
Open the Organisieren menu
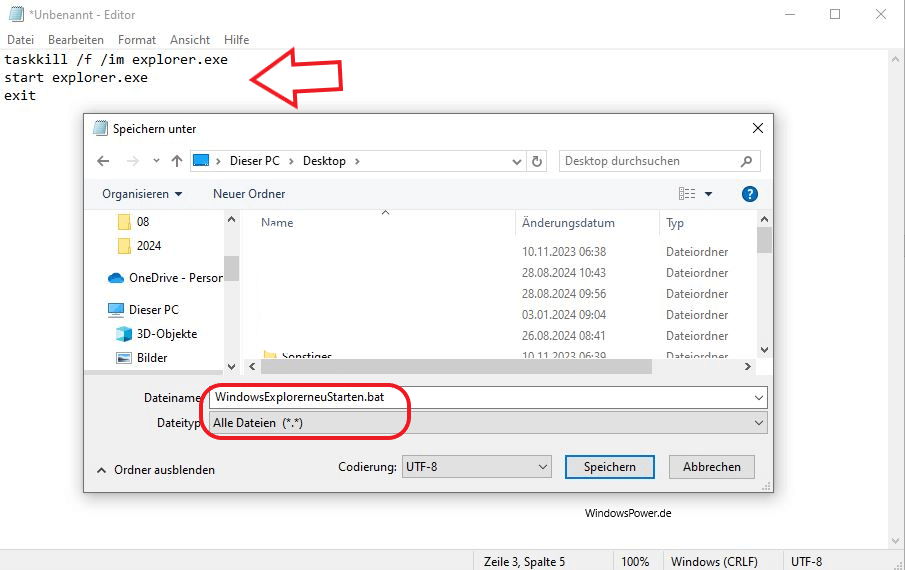(142, 194)
